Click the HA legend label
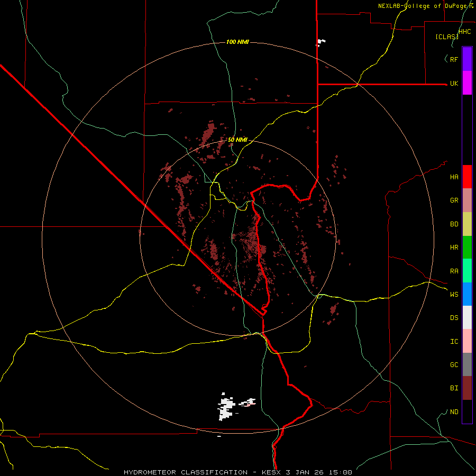This screenshot has height=476, width=476. [454, 177]
